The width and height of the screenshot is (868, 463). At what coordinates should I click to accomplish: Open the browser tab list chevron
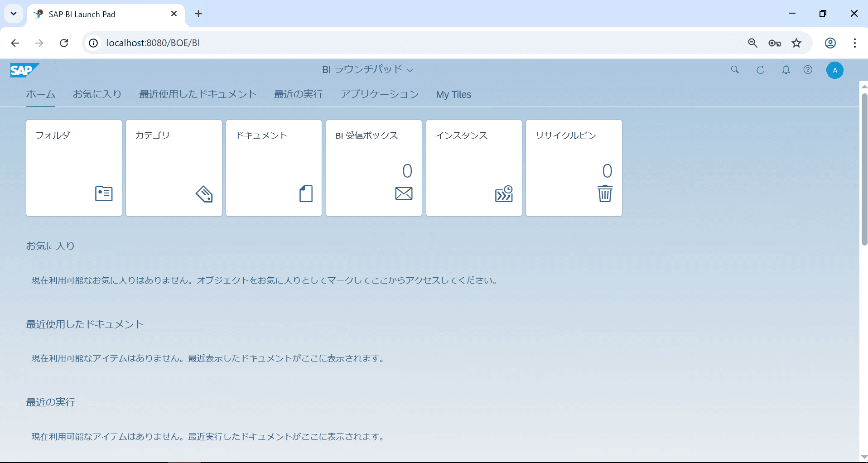[x=14, y=14]
